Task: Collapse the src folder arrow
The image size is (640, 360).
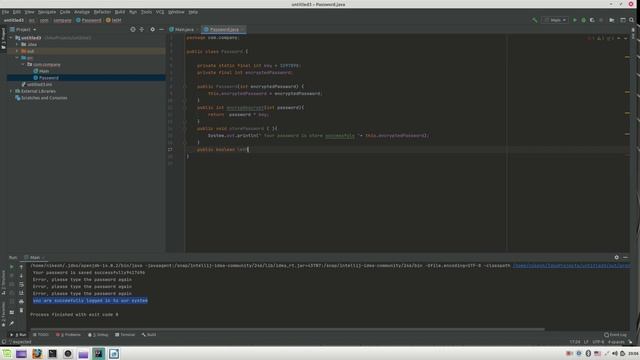Action: (17, 58)
